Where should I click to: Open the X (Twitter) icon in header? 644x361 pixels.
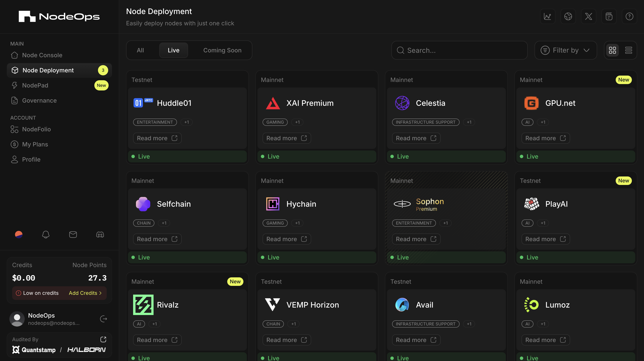[588, 16]
